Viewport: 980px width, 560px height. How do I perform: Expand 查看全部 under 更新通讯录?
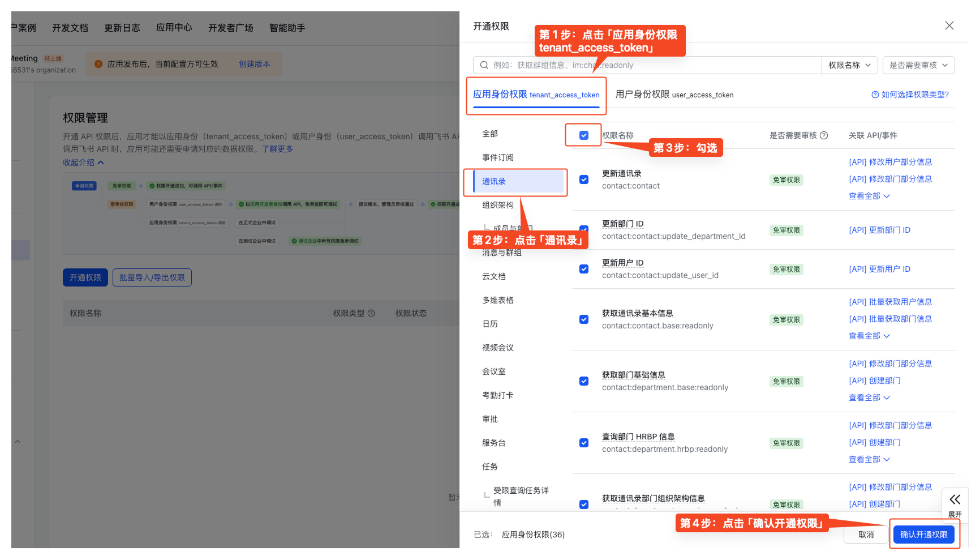click(x=870, y=195)
